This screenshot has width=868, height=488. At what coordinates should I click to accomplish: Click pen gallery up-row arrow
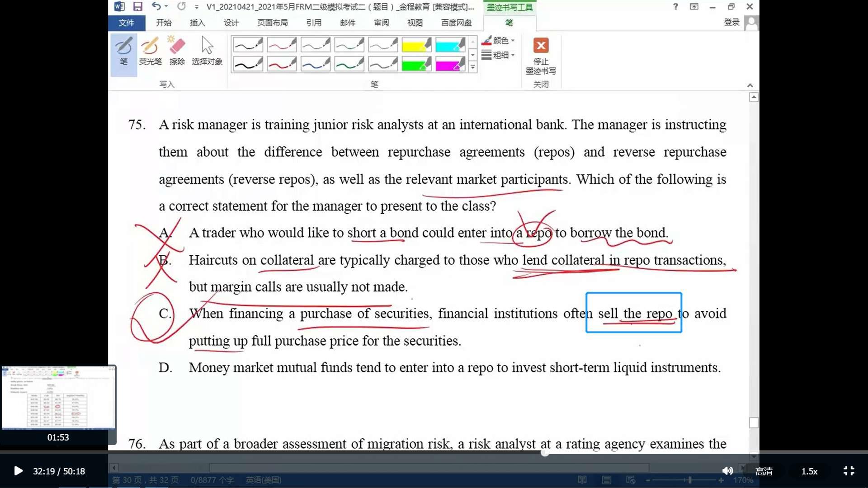tap(472, 42)
